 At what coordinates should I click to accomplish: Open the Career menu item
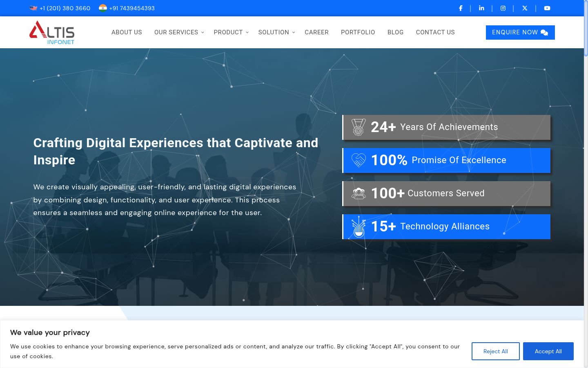(x=316, y=32)
